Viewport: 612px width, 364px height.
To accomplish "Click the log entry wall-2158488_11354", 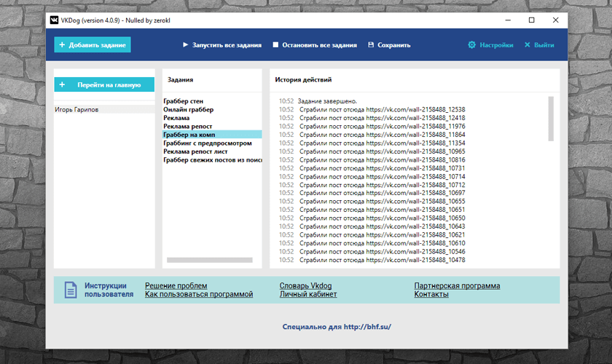I will (372, 143).
